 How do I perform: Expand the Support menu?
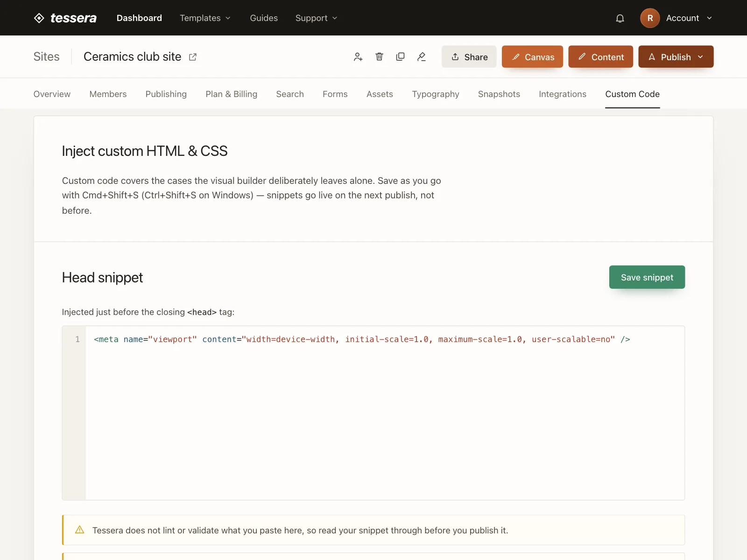[316, 18]
